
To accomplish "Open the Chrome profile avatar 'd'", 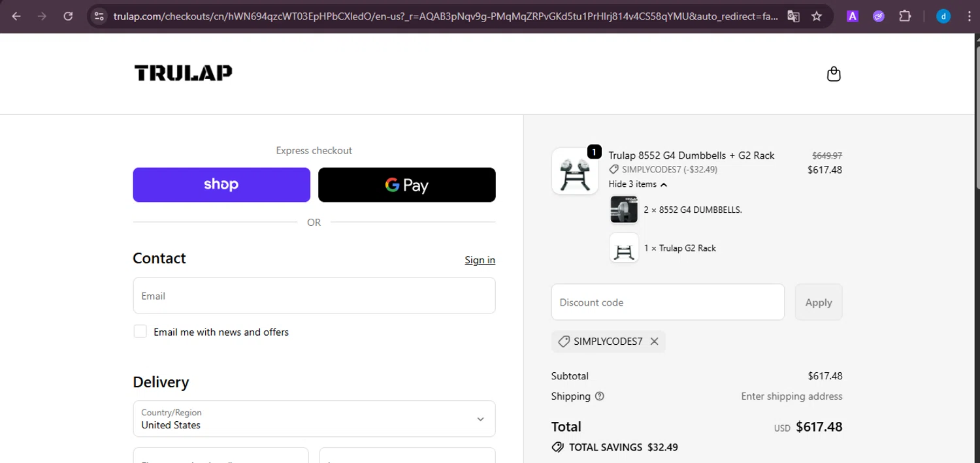I will (x=943, y=16).
